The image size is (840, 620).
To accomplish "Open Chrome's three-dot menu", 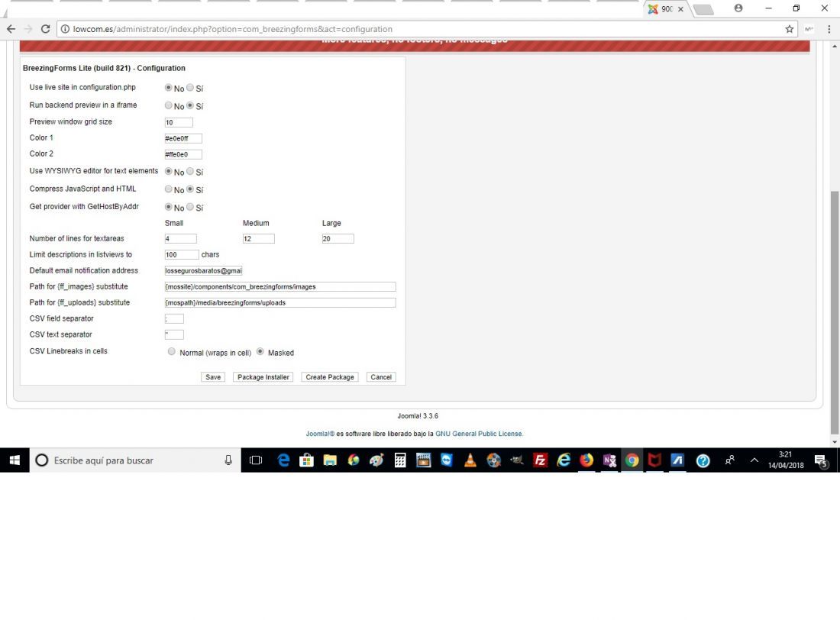I will click(x=829, y=29).
